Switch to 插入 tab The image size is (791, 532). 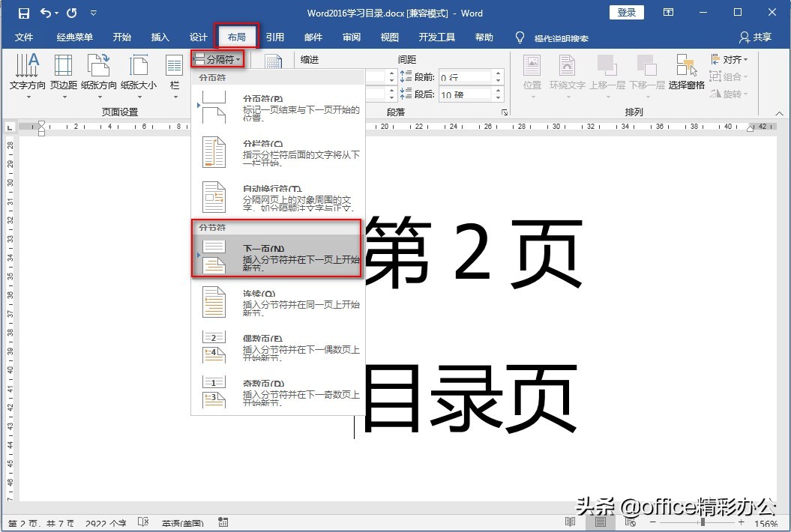(x=160, y=37)
